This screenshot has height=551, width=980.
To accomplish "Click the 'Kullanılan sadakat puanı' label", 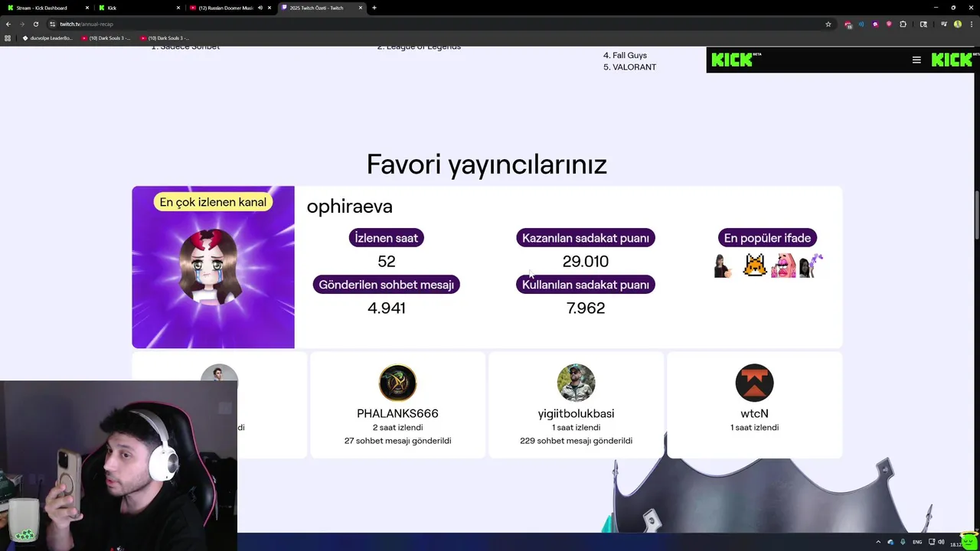I will pos(586,285).
